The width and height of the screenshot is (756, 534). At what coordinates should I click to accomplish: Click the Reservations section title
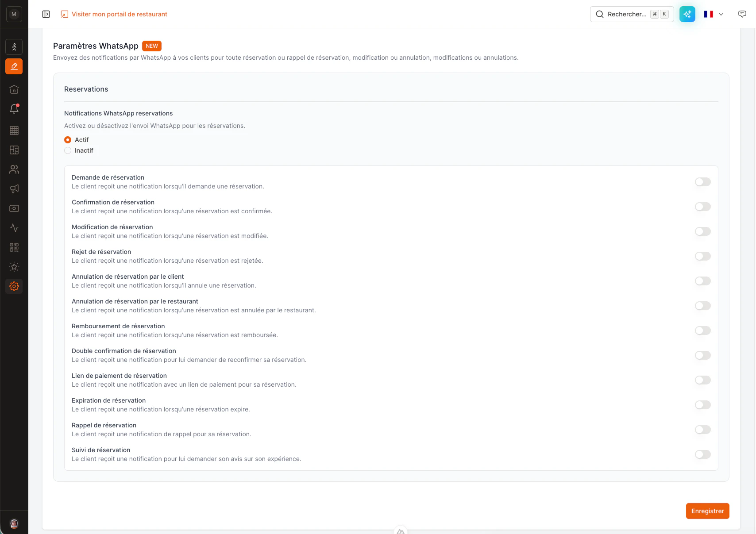[86, 89]
